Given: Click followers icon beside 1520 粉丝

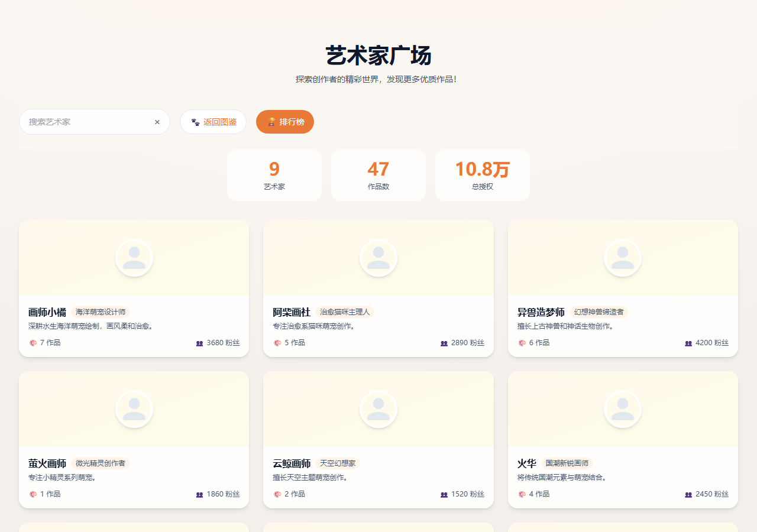Looking at the screenshot, I should point(444,494).
